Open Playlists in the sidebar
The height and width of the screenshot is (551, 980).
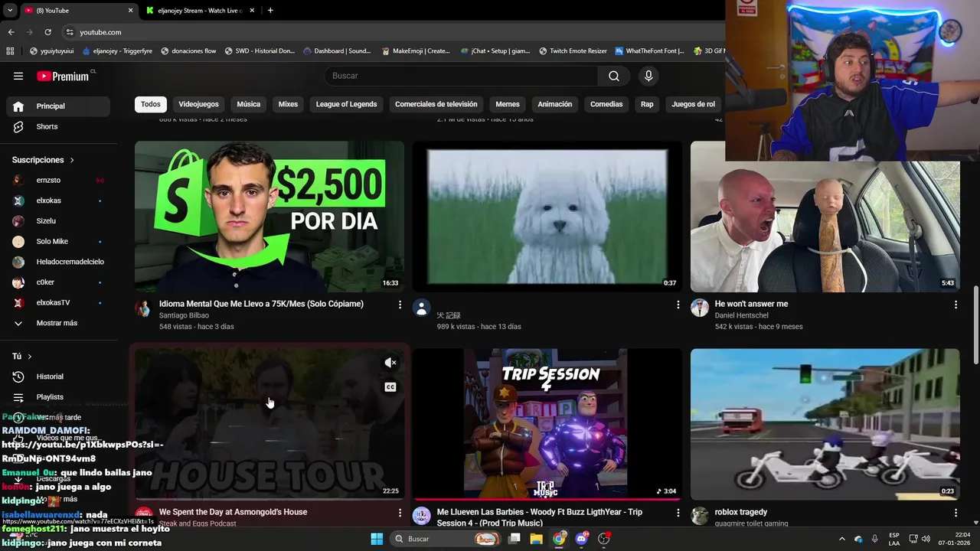[58, 397]
